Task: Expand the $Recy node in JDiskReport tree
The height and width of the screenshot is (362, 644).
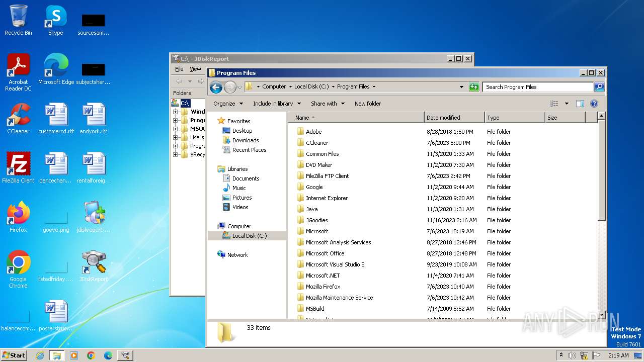Action: [x=175, y=154]
